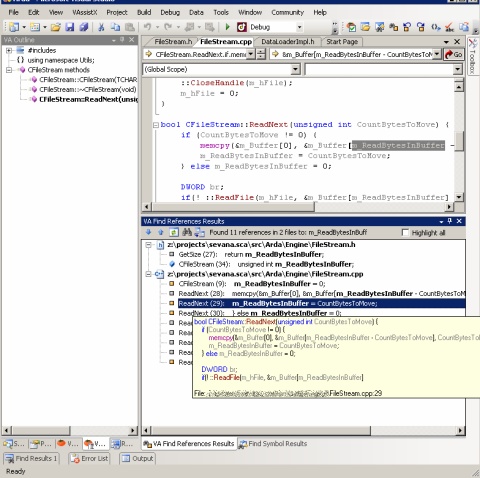Switch to the Start Page tab
The height and width of the screenshot is (478, 480).
(342, 42)
